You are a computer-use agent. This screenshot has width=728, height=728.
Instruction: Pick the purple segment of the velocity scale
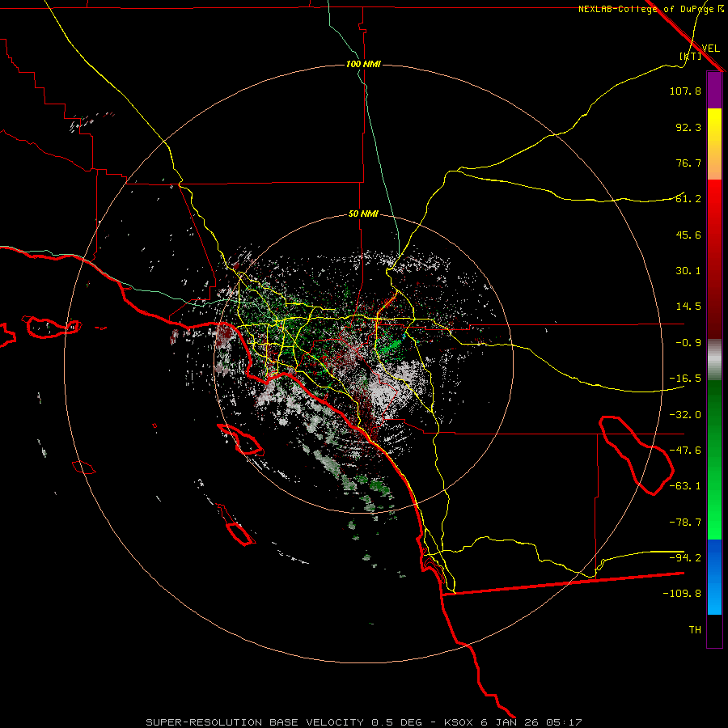click(x=714, y=91)
